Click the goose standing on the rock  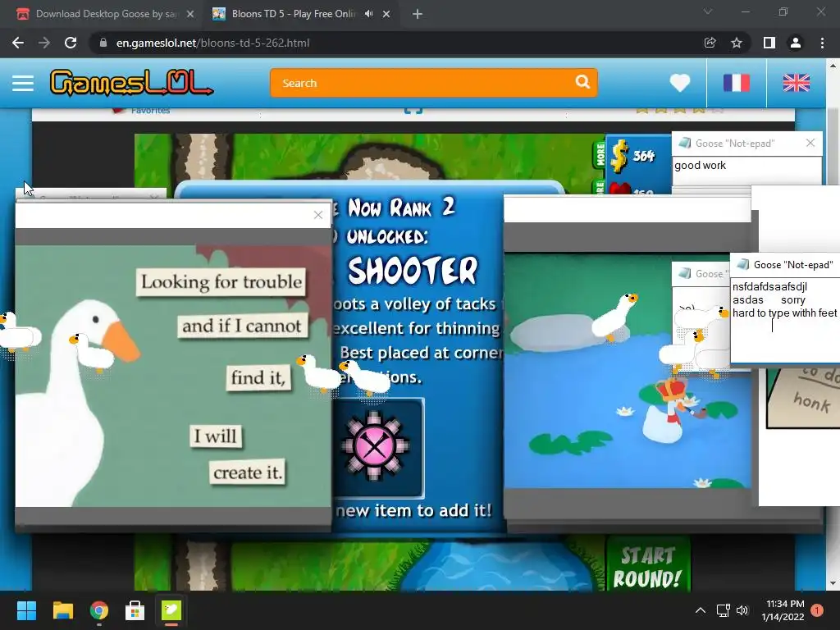[x=615, y=316]
